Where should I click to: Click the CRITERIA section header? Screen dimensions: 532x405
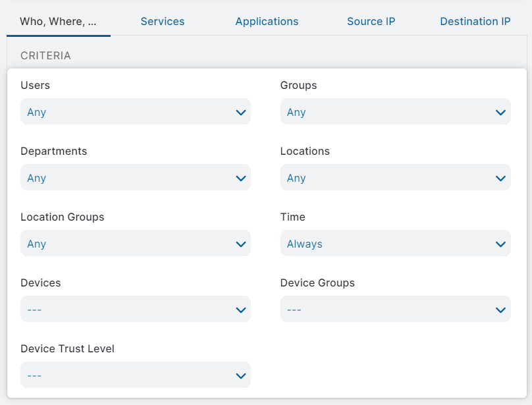click(x=45, y=55)
